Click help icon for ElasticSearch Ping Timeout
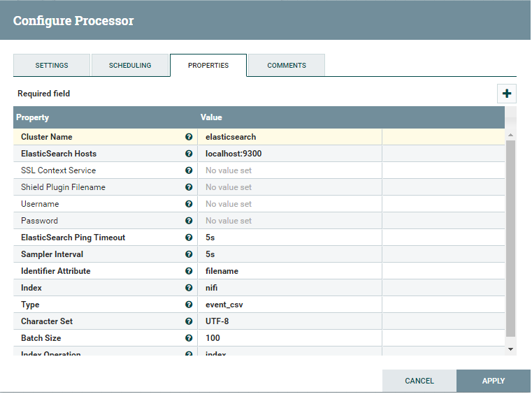 tap(189, 238)
